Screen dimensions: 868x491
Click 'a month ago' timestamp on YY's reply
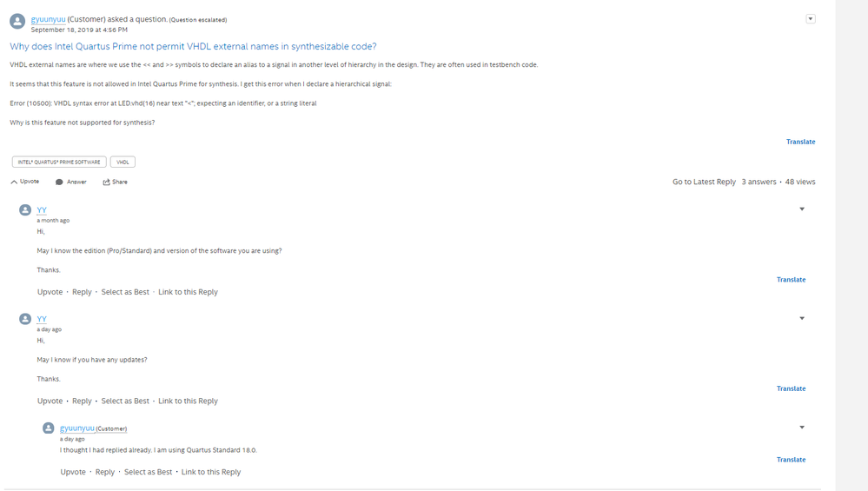53,221
